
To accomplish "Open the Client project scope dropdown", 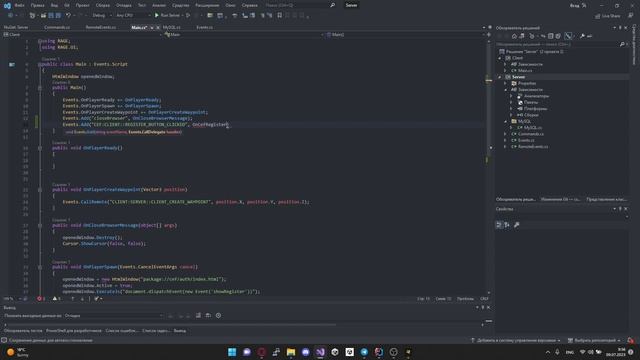I will pyautogui.click(x=82, y=35).
